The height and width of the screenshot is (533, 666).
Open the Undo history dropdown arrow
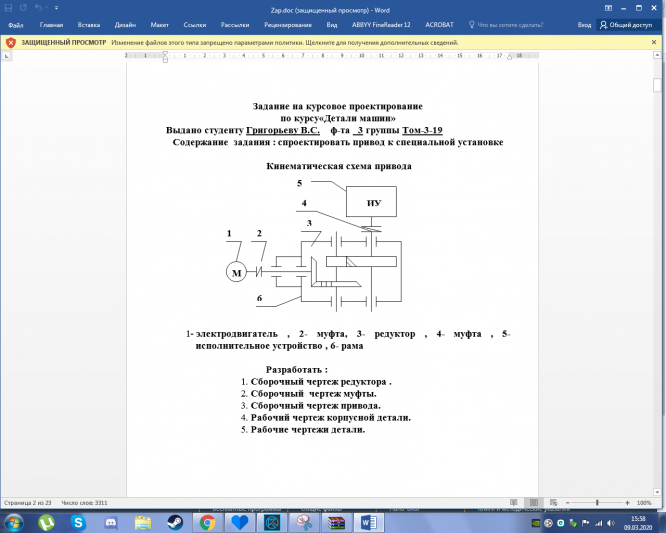click(x=46, y=8)
